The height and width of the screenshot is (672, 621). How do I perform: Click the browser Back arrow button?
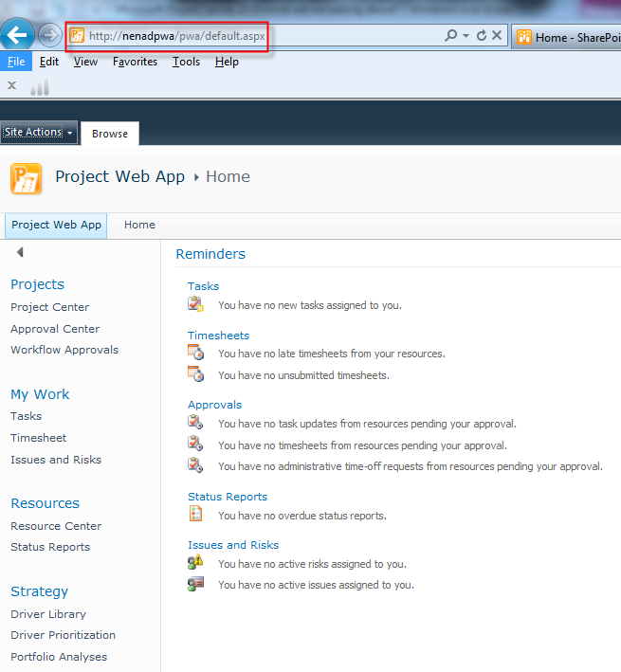click(x=17, y=36)
